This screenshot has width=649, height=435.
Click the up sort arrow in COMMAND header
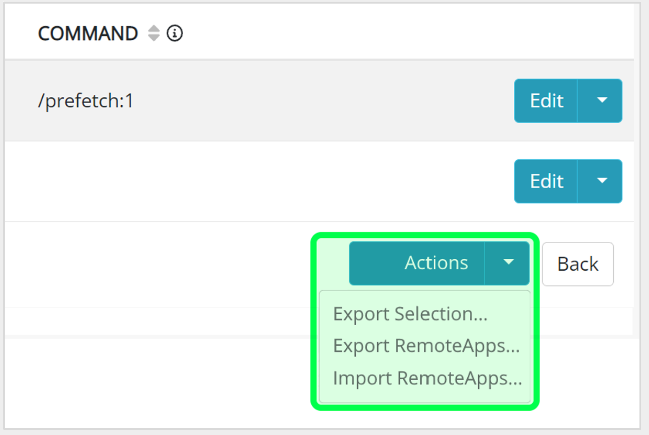(x=153, y=29)
